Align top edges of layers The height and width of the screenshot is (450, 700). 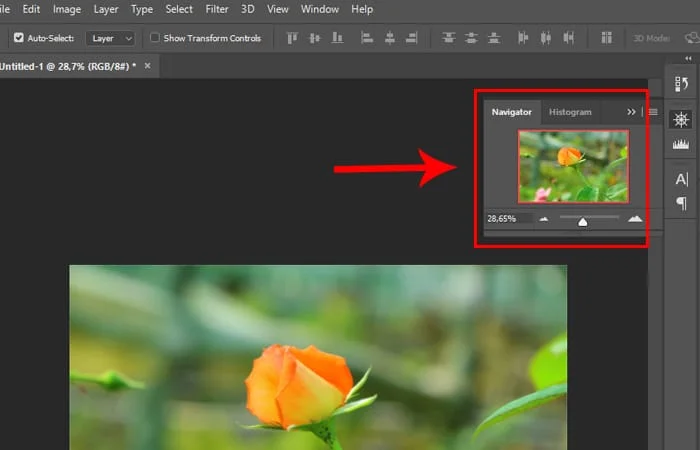[292, 38]
